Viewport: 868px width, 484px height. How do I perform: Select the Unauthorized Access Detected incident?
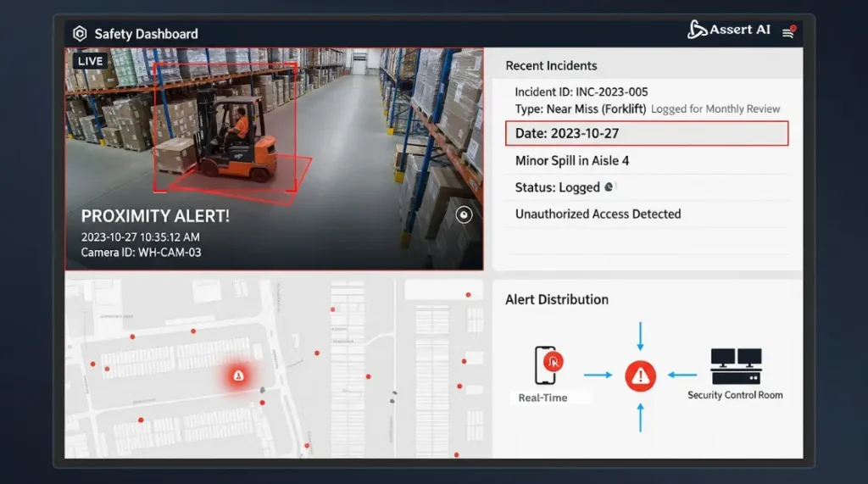click(x=598, y=214)
